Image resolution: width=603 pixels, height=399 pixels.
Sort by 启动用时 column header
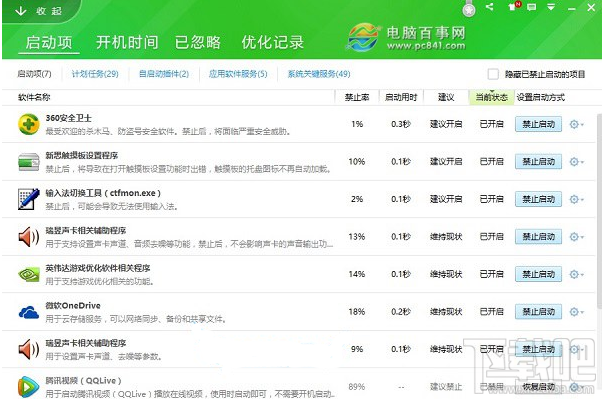(401, 97)
